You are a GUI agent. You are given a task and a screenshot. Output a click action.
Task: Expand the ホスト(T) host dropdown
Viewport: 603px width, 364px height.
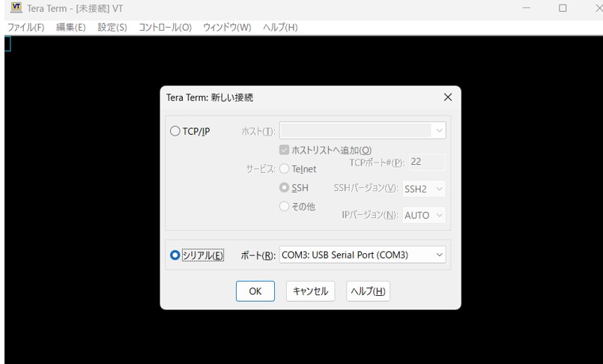point(439,130)
